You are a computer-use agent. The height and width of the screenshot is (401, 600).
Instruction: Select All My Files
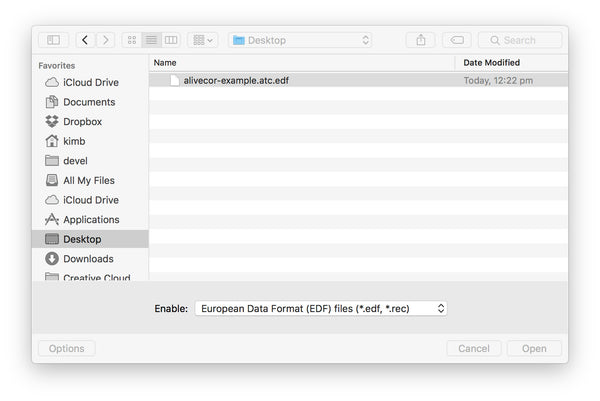(90, 180)
